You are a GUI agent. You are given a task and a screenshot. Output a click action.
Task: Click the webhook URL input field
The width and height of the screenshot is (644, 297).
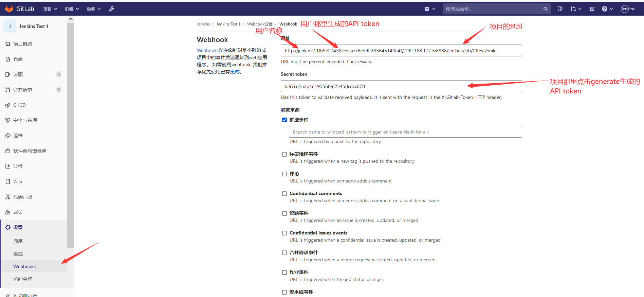point(401,51)
